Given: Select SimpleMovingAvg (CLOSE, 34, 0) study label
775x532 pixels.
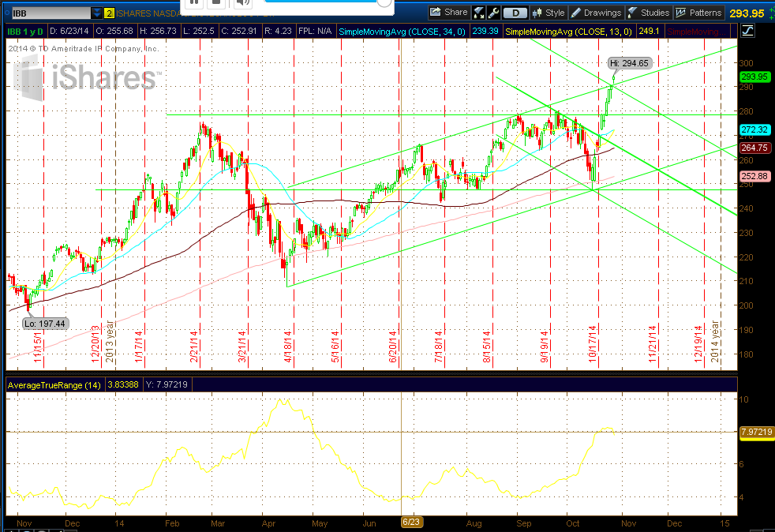Looking at the screenshot, I should (402, 32).
